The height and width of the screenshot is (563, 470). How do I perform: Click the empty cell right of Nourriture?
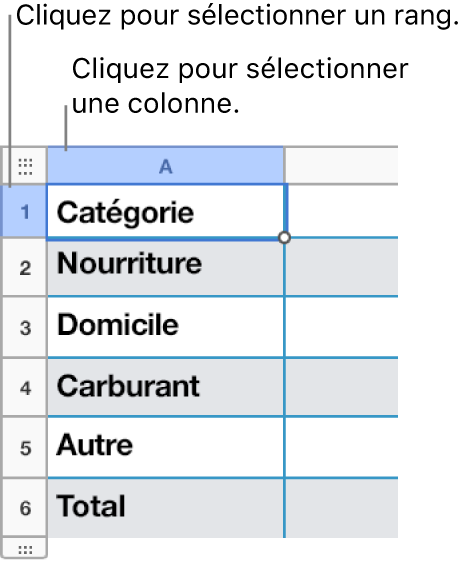pos(341,267)
